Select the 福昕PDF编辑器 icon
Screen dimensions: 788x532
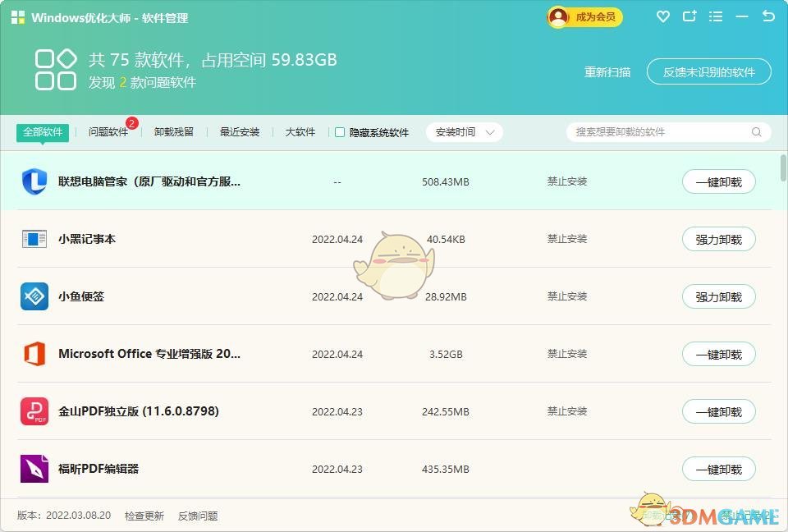(x=34, y=469)
